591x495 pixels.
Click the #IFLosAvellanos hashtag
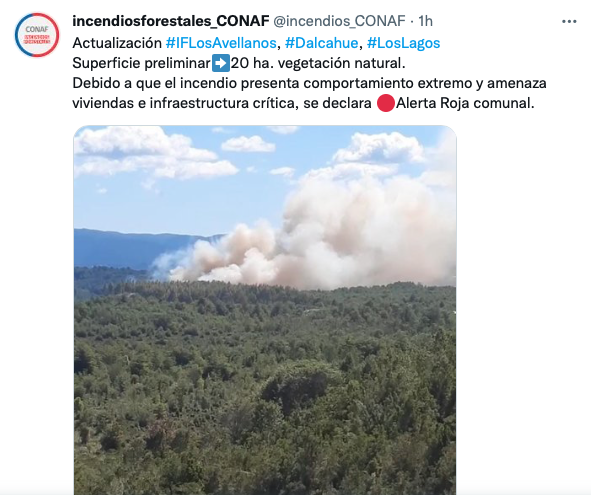click(221, 43)
